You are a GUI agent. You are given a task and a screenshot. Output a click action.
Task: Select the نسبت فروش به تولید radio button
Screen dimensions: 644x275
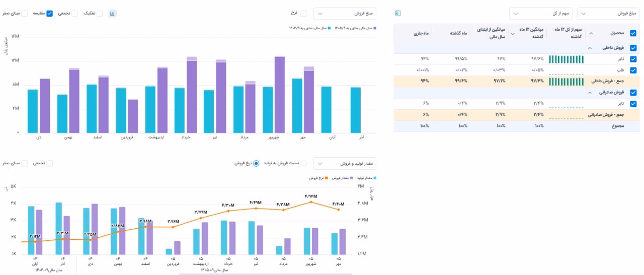click(303, 163)
